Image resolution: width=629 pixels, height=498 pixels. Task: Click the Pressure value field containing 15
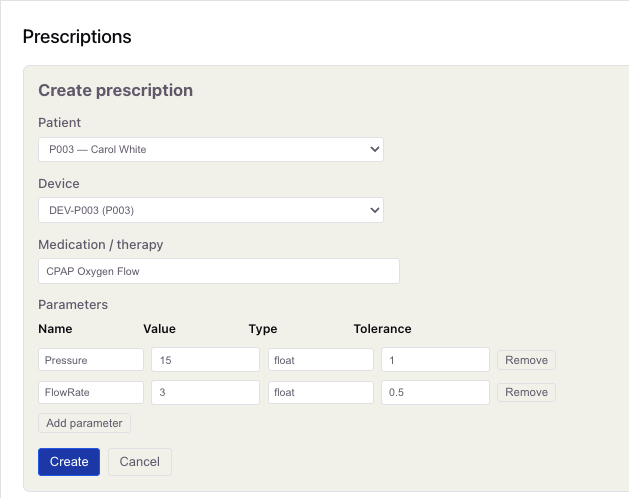point(205,360)
